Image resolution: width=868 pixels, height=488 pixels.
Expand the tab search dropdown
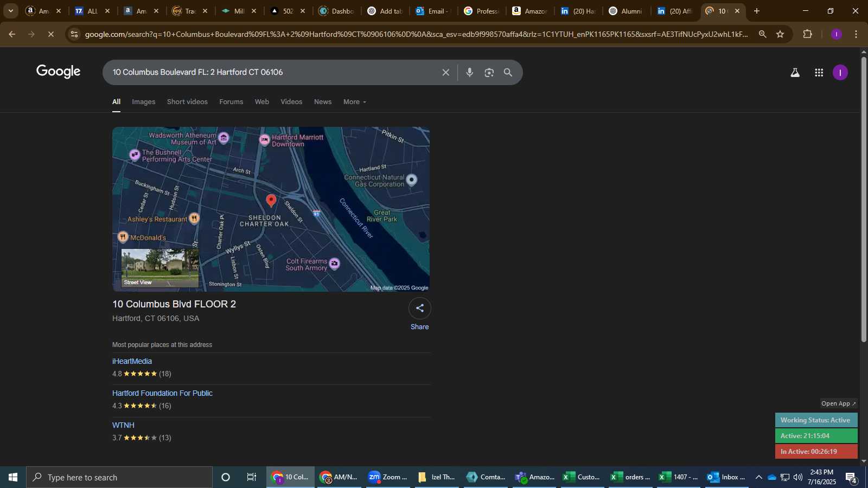[x=10, y=11]
